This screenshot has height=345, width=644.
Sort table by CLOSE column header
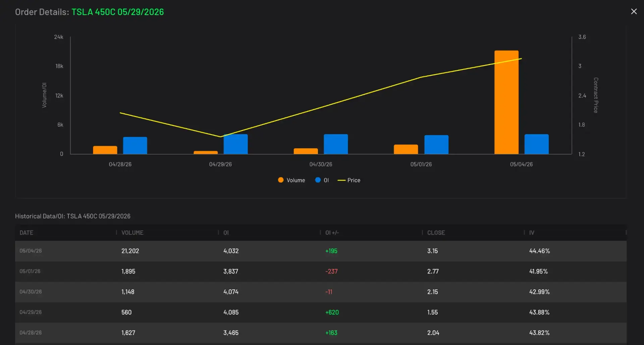point(436,233)
